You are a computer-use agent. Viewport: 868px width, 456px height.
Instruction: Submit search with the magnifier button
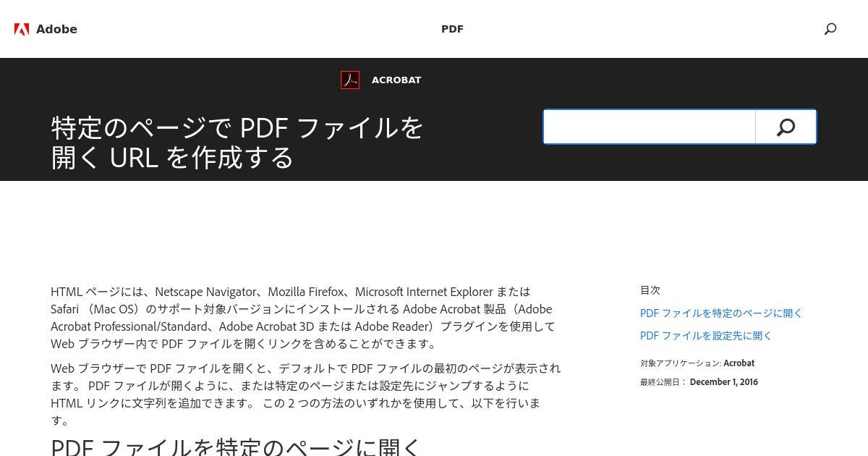point(786,127)
